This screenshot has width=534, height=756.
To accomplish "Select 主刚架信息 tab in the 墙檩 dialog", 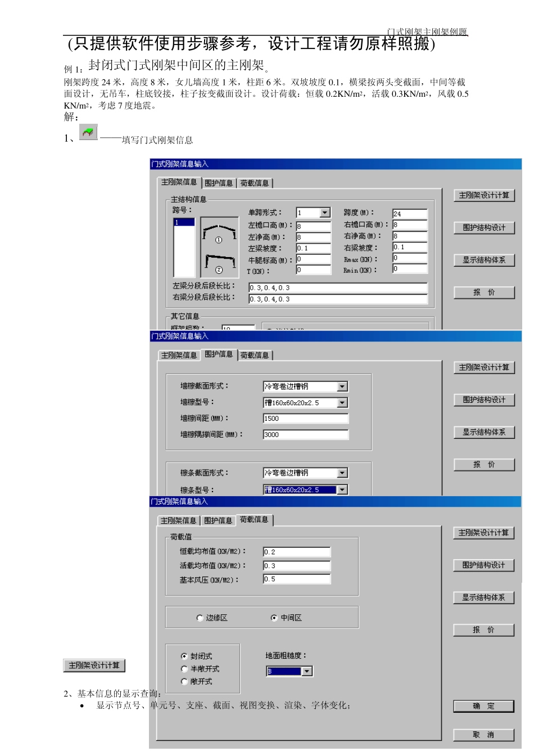I will tap(179, 355).
